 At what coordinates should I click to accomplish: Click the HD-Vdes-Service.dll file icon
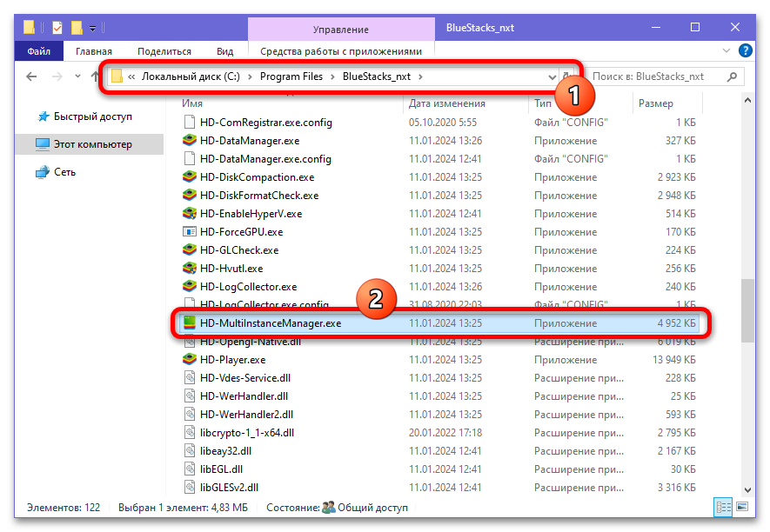(x=190, y=377)
